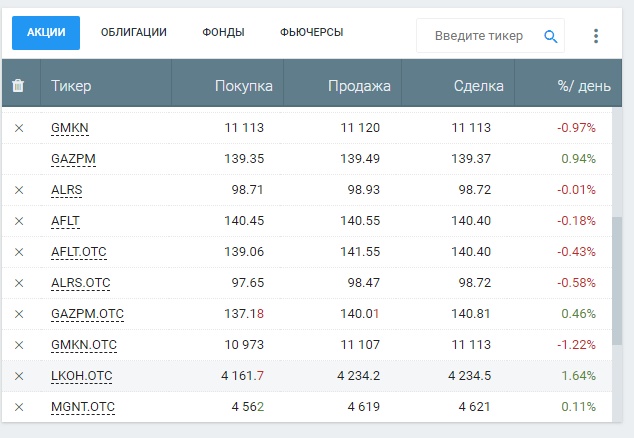Focus the 'Введите тикер' search field

click(x=479, y=36)
